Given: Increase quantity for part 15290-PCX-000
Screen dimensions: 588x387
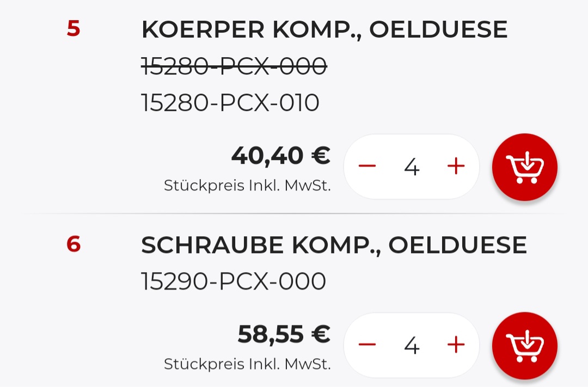Looking at the screenshot, I should 456,345.
